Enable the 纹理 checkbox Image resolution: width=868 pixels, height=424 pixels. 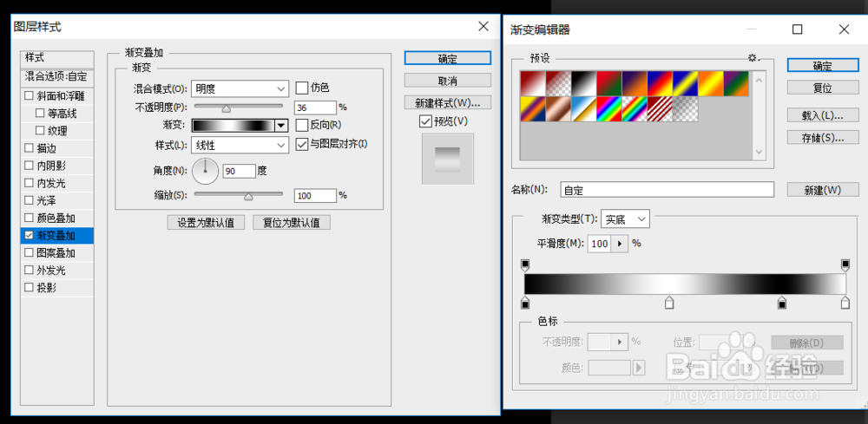point(39,130)
